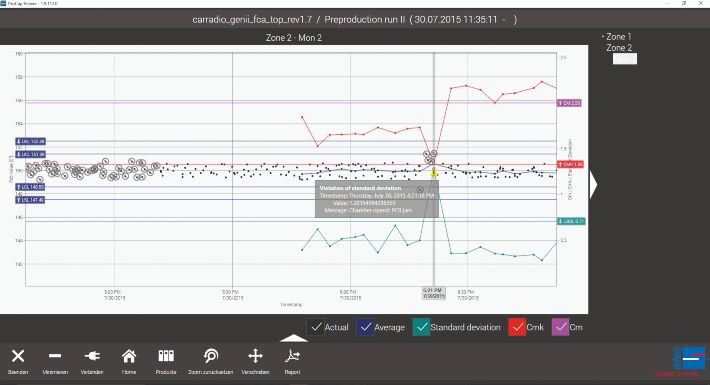Toggle the Cm series checkbox
The width and height of the screenshot is (710, 385).
[x=561, y=327]
